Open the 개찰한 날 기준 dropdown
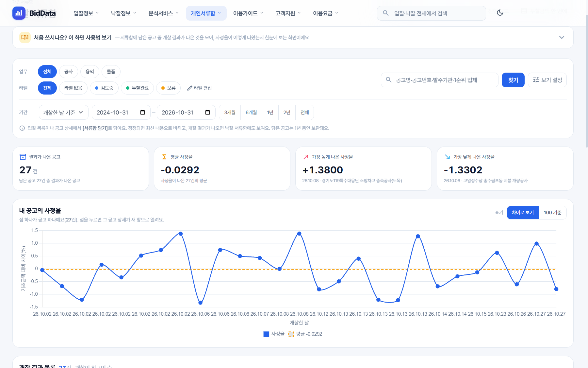The image size is (588, 368). pyautogui.click(x=63, y=113)
